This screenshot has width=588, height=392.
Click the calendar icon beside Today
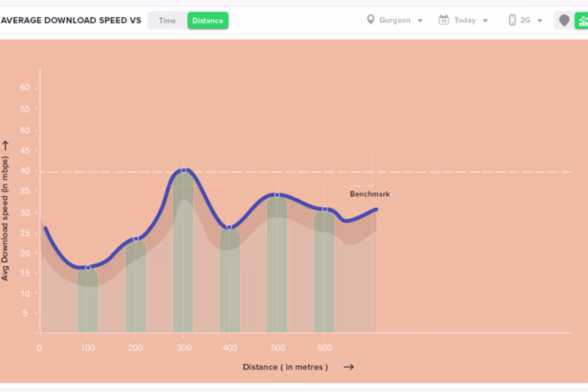(x=443, y=20)
